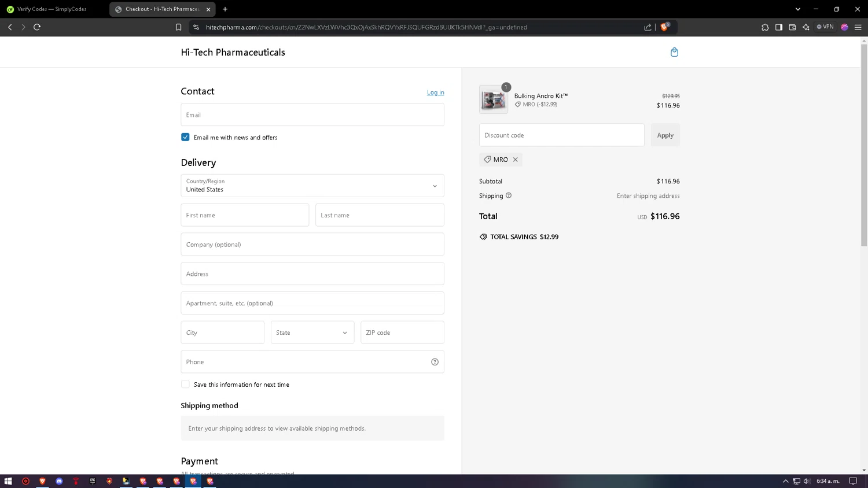
Task: Open Epic Games Launcher from taskbar
Action: [x=93, y=481]
